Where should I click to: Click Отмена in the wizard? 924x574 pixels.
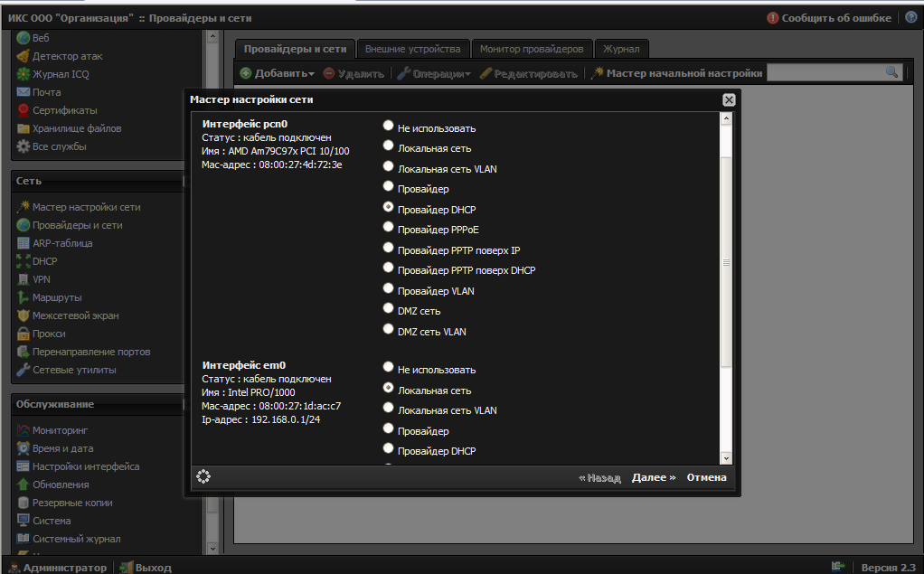[706, 477]
